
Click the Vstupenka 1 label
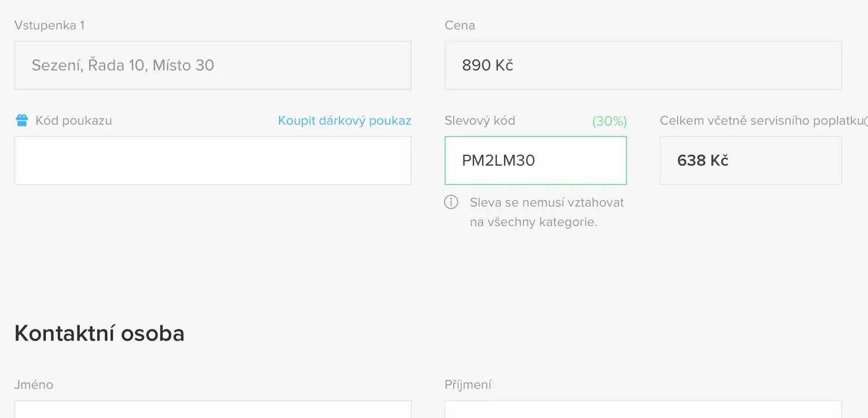tap(49, 25)
